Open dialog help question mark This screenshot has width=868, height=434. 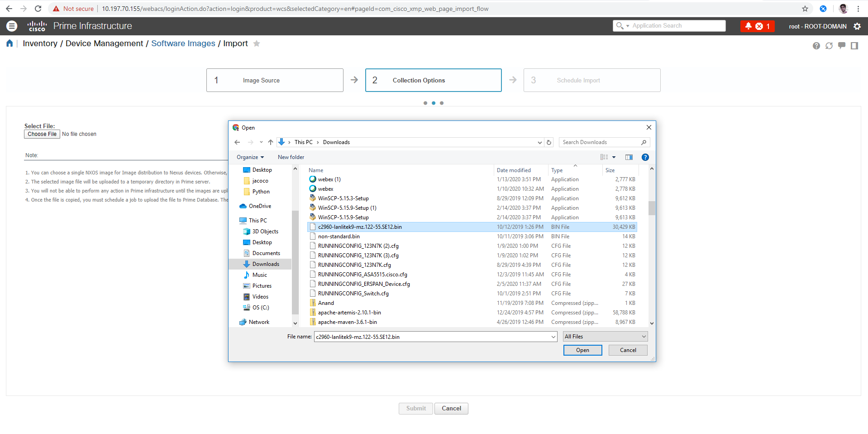[x=645, y=157]
